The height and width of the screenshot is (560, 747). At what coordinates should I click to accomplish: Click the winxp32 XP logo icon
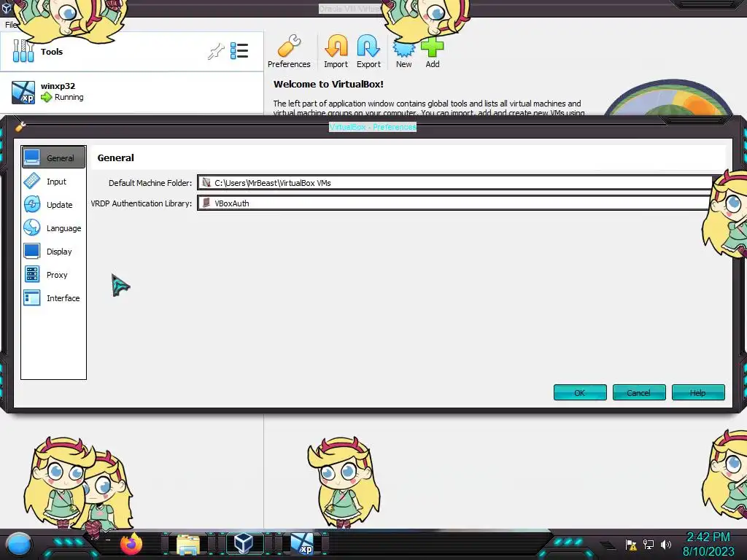[23, 92]
